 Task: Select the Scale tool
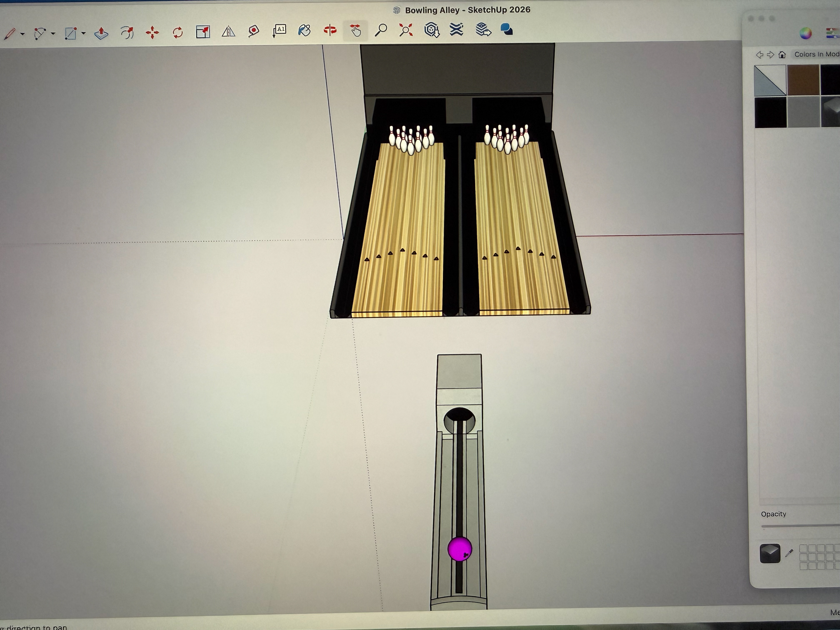click(x=203, y=32)
